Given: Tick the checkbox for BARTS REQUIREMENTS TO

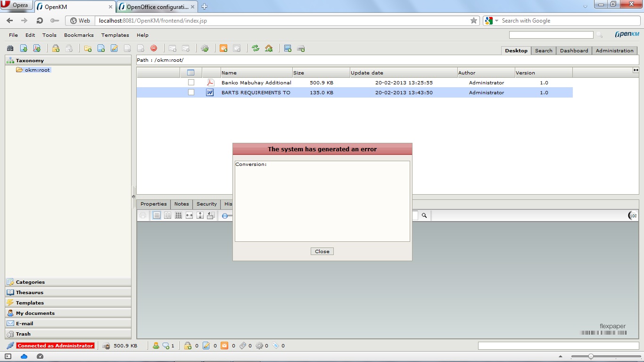Looking at the screenshot, I should coord(191,92).
